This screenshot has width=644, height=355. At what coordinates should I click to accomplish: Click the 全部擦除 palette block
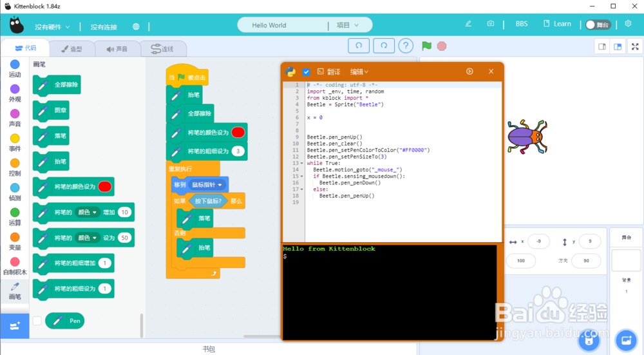[57, 85]
